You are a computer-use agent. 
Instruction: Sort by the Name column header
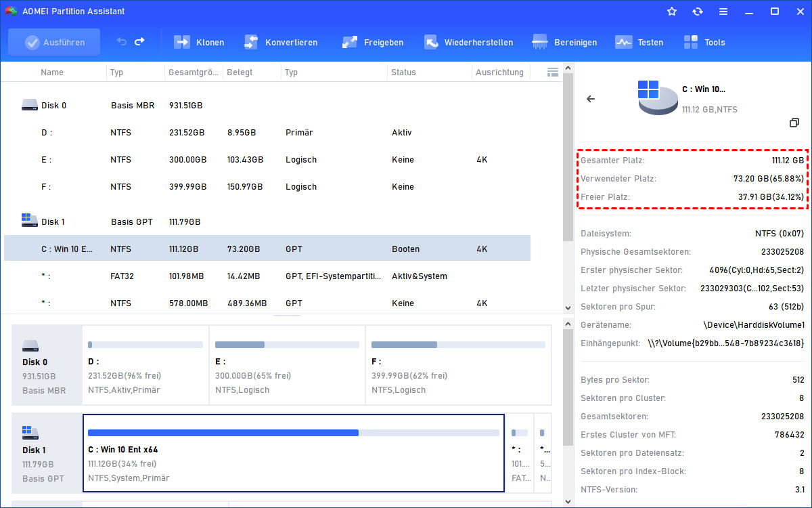coord(52,72)
